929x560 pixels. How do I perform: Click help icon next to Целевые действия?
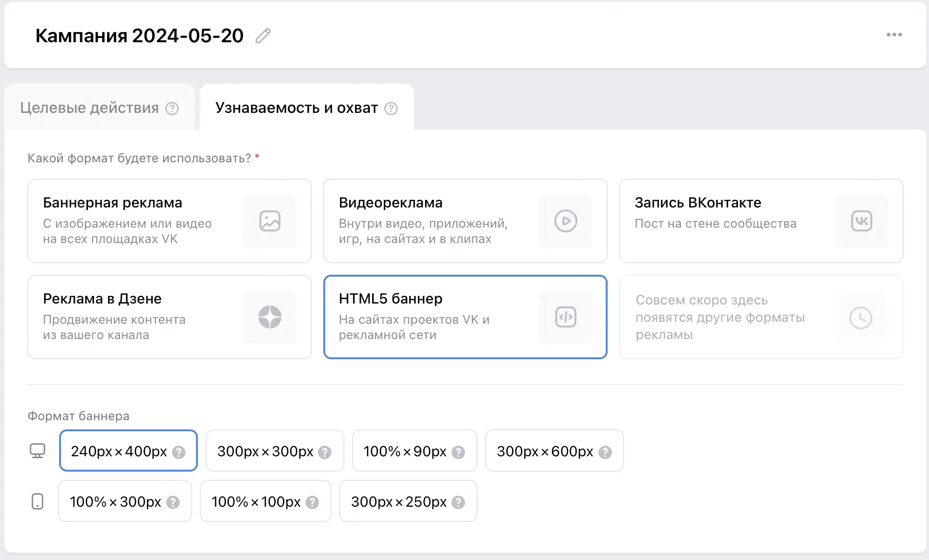tap(172, 109)
